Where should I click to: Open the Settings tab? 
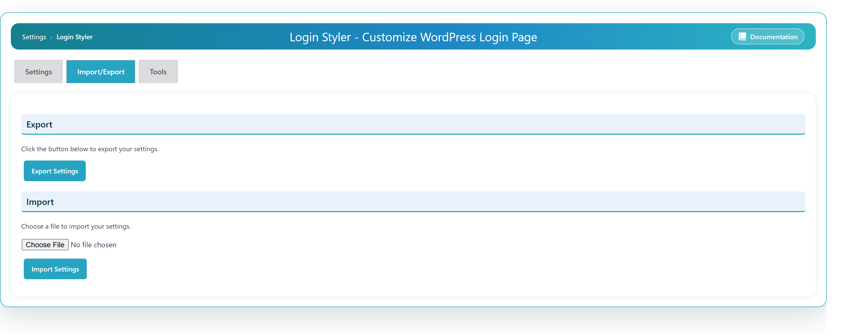[x=38, y=71]
